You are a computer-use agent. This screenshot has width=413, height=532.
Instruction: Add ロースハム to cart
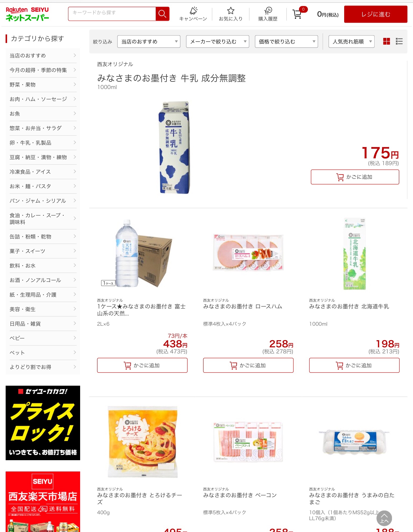point(248,365)
